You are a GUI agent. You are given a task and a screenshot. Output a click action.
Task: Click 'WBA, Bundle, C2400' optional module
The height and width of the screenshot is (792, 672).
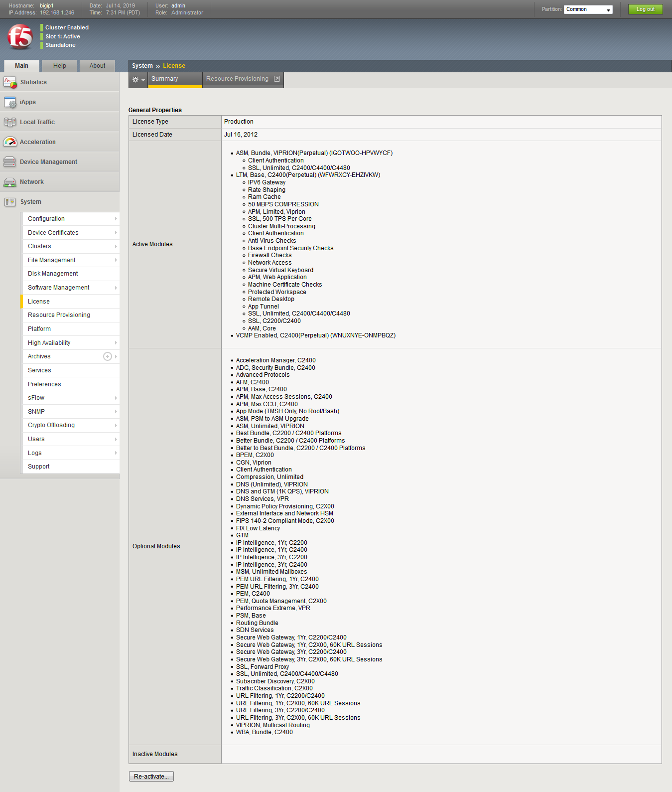[x=265, y=732]
